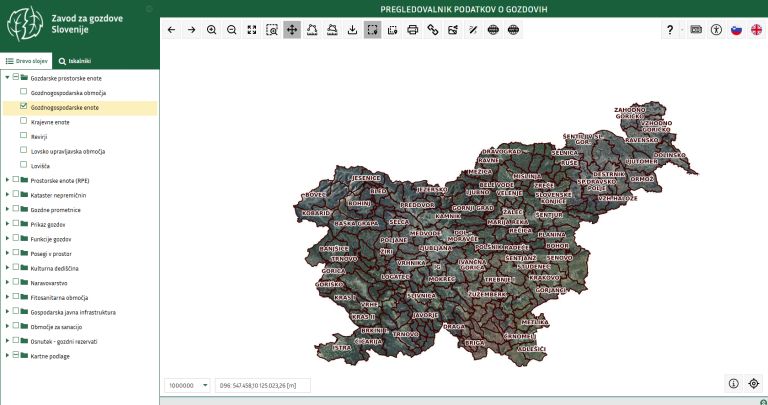Expand Naravovarstvo folder arrow

[x=7, y=283]
